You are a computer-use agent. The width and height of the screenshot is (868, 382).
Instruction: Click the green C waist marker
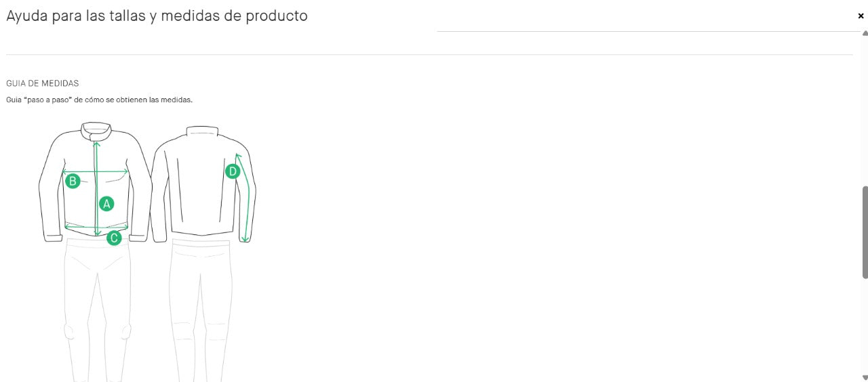pyautogui.click(x=114, y=238)
